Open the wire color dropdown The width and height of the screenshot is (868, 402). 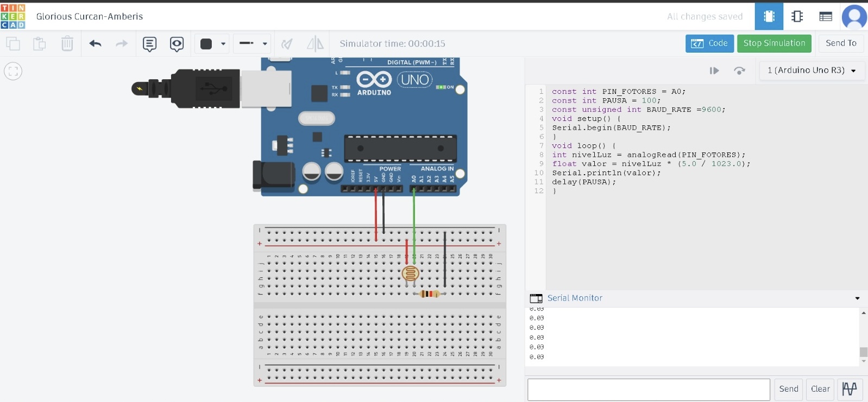(x=212, y=43)
